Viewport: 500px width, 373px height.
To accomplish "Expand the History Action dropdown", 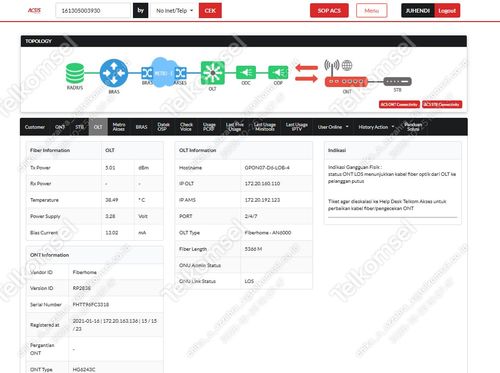I will point(376,127).
